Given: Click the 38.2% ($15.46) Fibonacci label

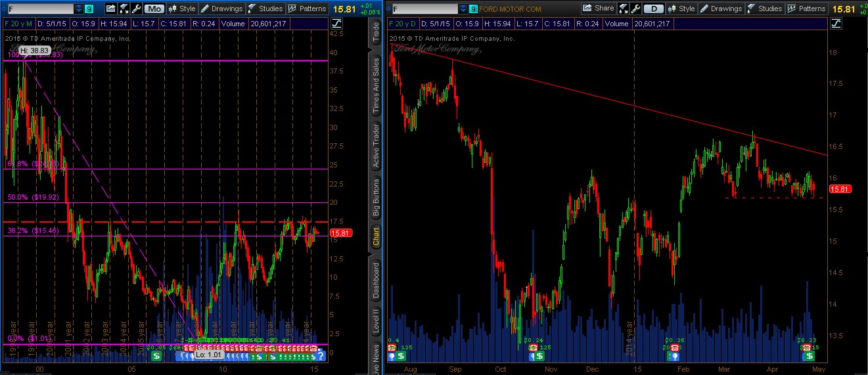Looking at the screenshot, I should [x=32, y=231].
